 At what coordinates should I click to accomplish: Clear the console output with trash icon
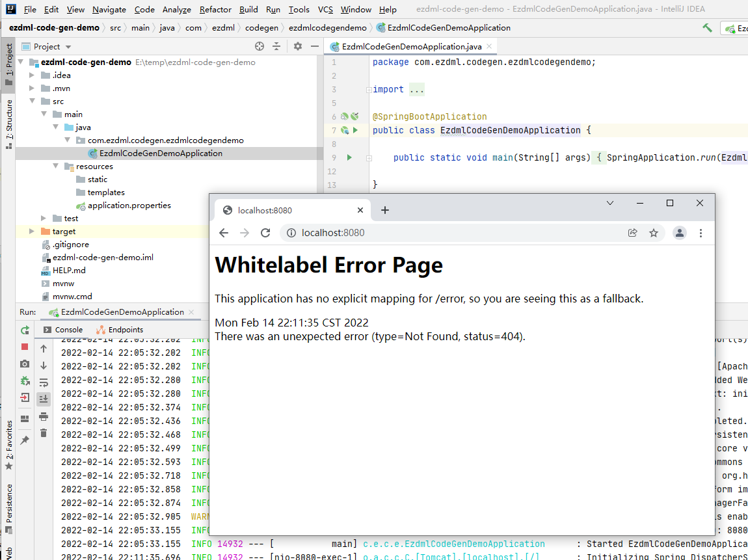43,433
